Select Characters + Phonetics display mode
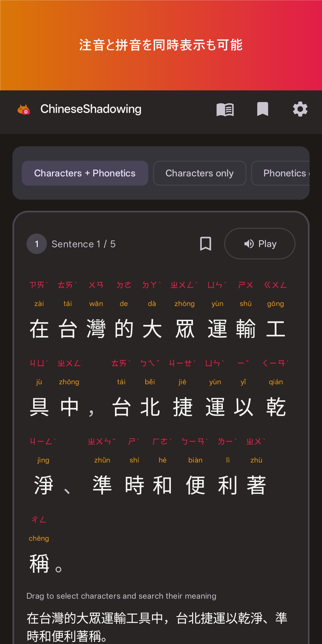The image size is (322, 644). [85, 173]
